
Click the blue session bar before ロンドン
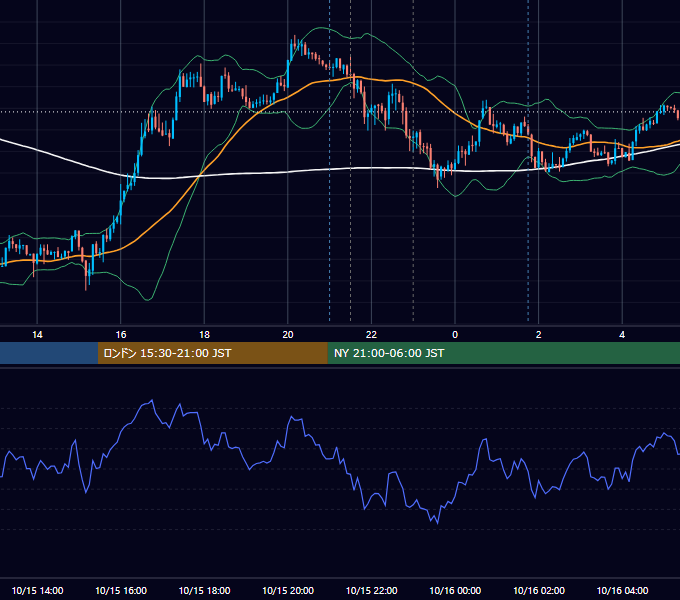point(49,353)
